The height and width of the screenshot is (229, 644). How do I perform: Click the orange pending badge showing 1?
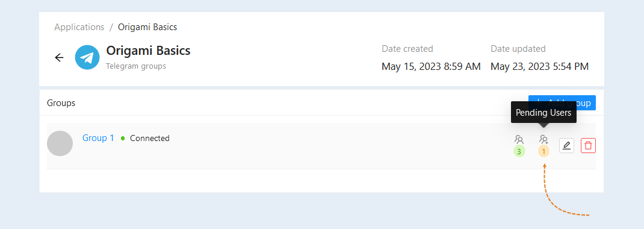coord(543,152)
